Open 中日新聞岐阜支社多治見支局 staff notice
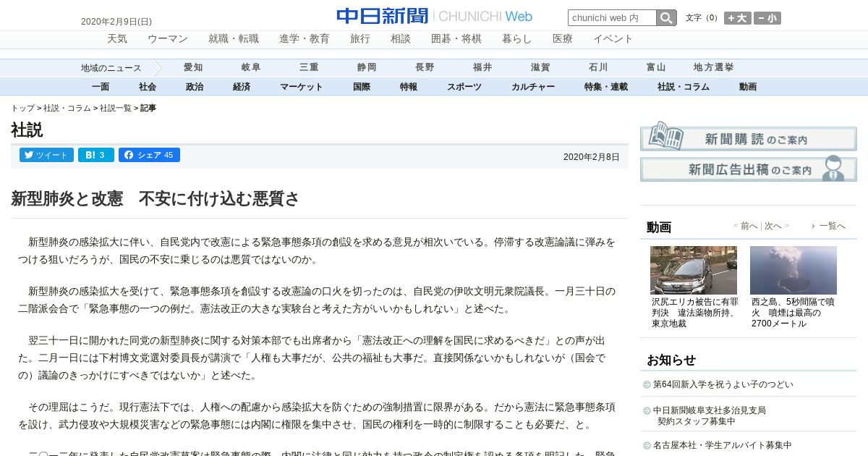Image resolution: width=868 pixels, height=456 pixels. (709, 415)
